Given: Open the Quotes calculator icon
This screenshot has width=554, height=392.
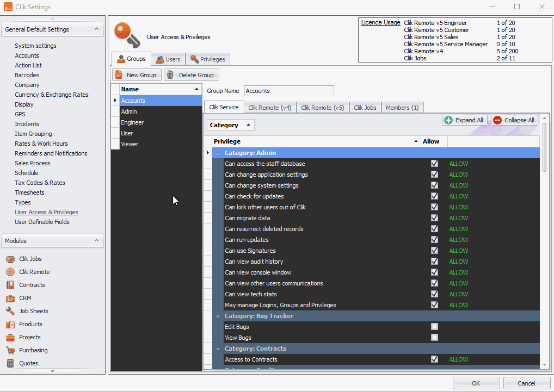Looking at the screenshot, I should [x=10, y=363].
